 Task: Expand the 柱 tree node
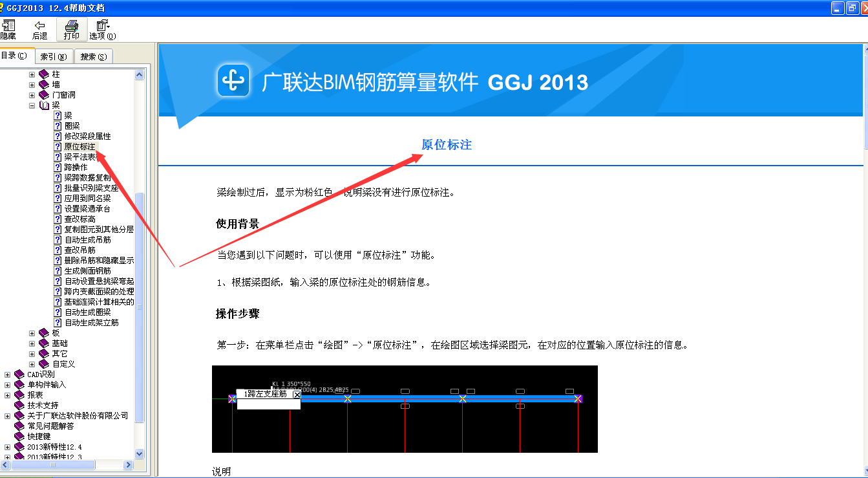pos(32,74)
